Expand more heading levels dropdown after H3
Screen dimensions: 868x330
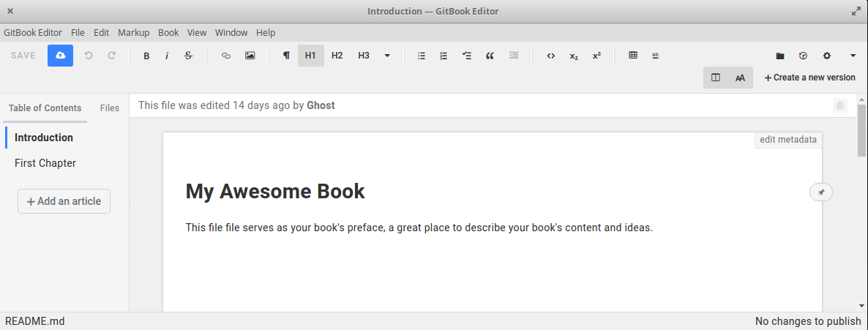point(387,56)
